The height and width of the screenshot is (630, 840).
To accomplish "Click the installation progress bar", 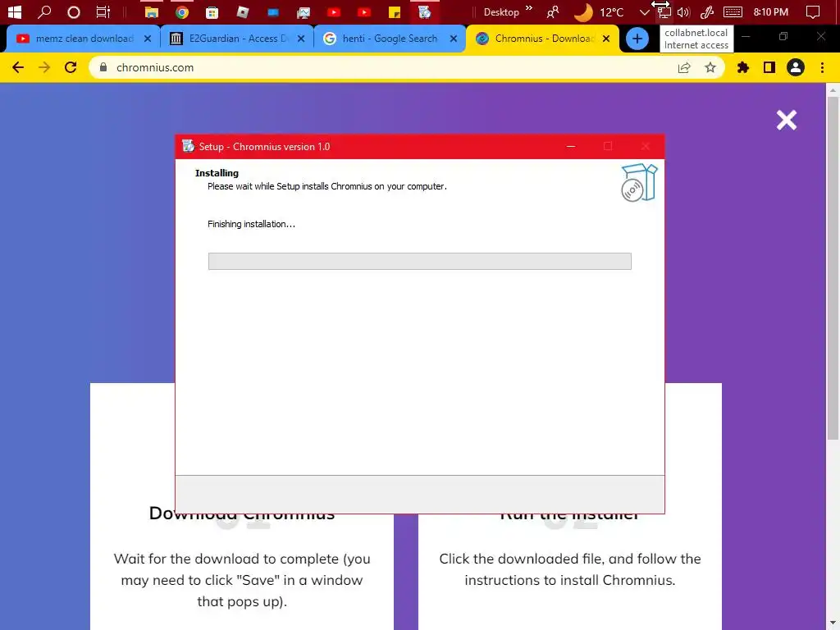I will pos(419,262).
